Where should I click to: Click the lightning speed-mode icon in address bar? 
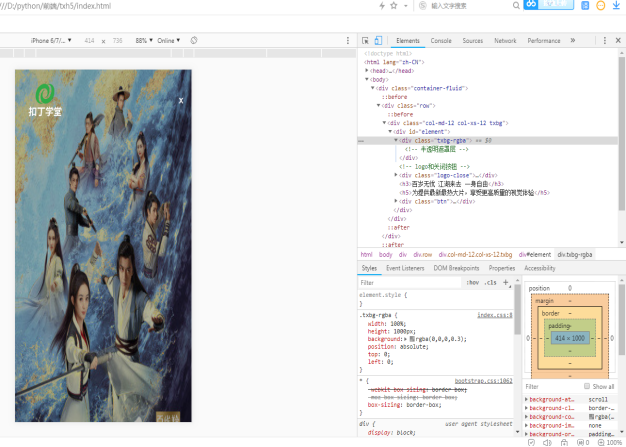click(x=382, y=6)
